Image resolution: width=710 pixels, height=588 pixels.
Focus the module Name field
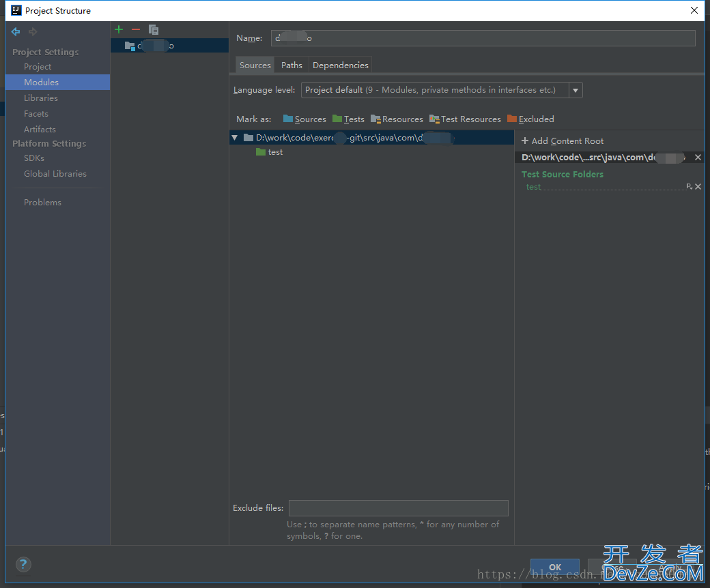[483, 38]
